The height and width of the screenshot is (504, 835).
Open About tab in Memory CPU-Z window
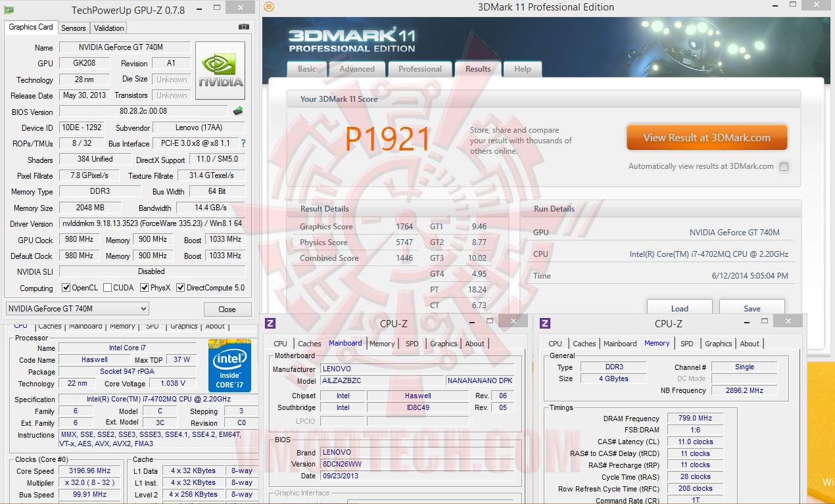click(x=750, y=344)
